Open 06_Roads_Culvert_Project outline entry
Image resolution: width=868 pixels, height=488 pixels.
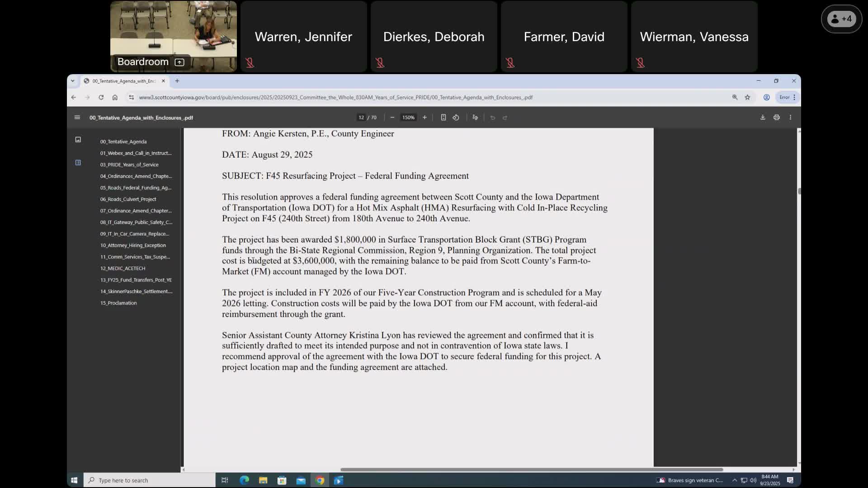pyautogui.click(x=128, y=199)
